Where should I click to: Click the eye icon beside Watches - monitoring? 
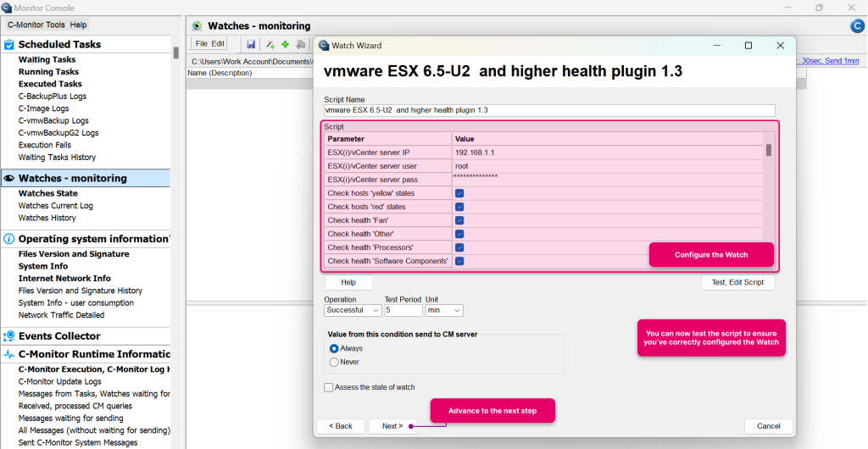(x=9, y=179)
